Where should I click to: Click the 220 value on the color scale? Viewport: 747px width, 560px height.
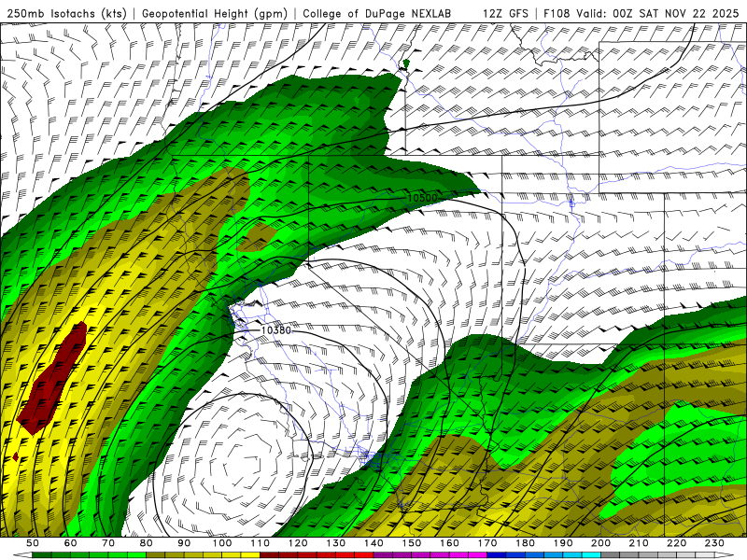coord(676,543)
